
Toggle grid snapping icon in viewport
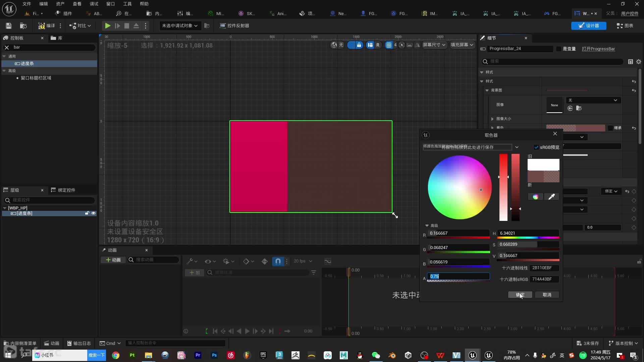point(389,45)
